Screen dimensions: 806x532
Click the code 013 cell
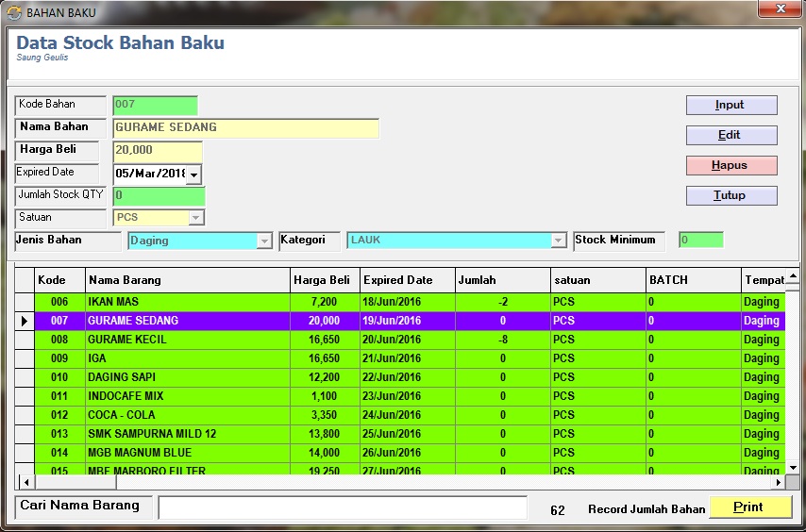(59, 435)
